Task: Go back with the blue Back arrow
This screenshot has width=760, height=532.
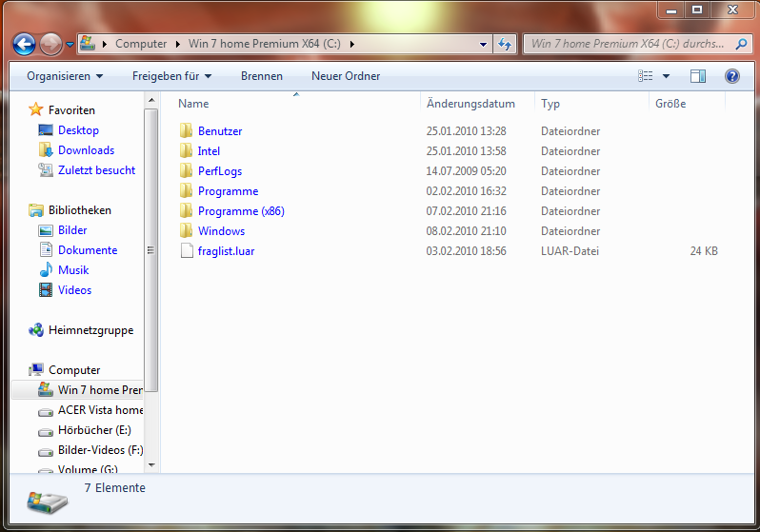Action: (24, 44)
